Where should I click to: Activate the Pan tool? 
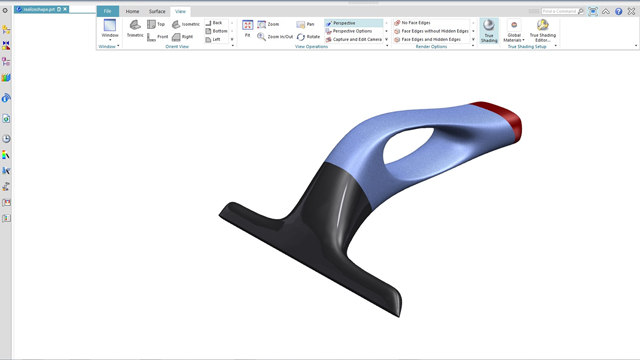[x=305, y=24]
